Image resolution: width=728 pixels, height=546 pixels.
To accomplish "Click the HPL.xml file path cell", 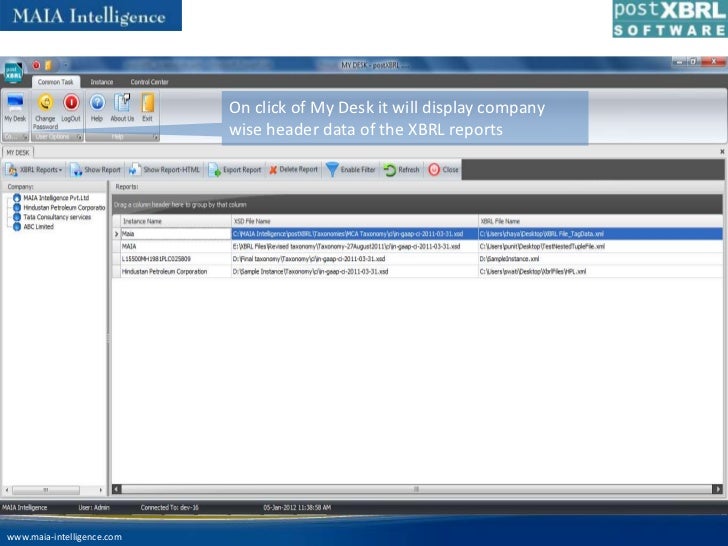I will [x=600, y=271].
